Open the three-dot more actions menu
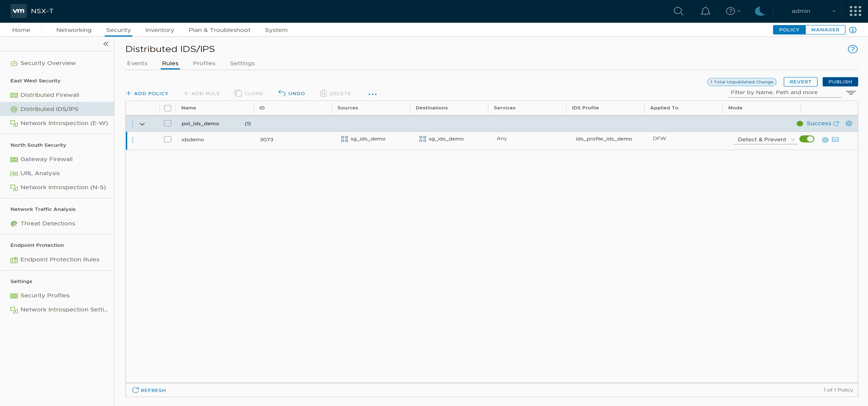868x406 pixels. click(x=372, y=94)
